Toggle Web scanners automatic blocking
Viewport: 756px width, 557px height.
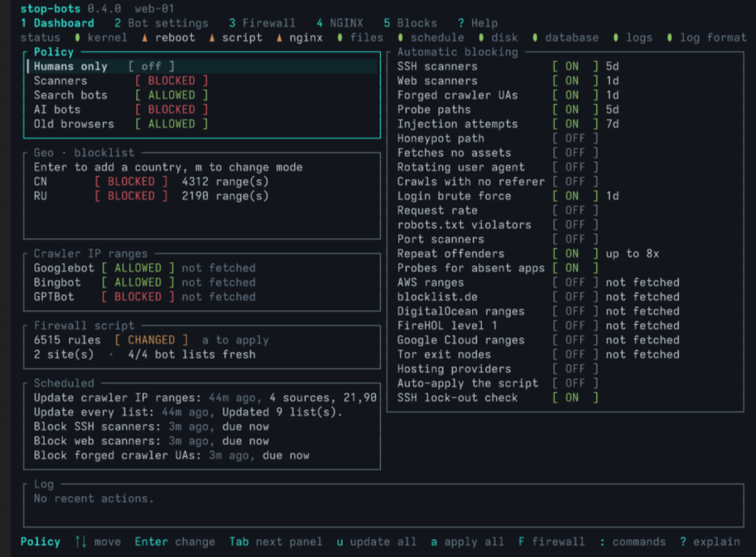click(x=575, y=81)
